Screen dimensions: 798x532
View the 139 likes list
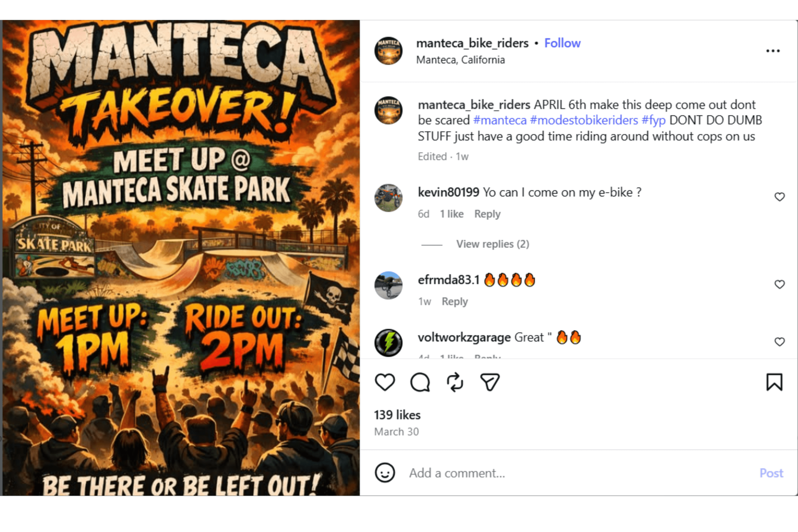point(397,415)
